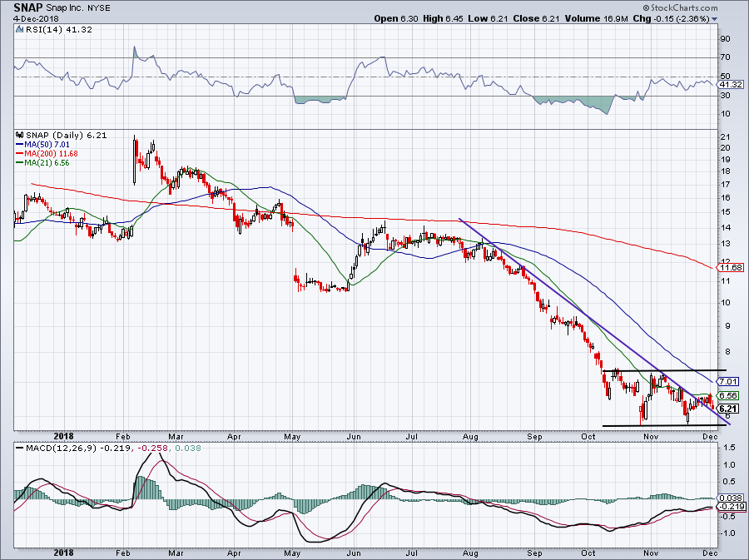Click the black 6.21 last price tag
Viewport: 749px width, 560px height.
click(729, 408)
